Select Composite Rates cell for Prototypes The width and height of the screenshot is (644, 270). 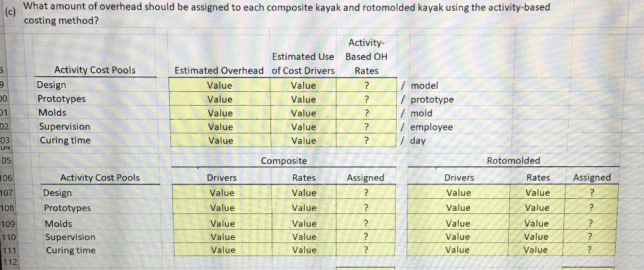304,208
